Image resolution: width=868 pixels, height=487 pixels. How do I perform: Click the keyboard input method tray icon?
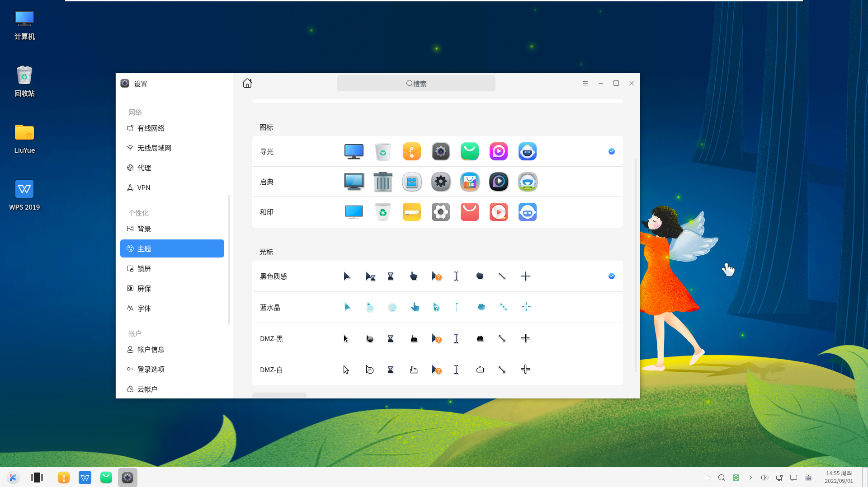tap(808, 478)
